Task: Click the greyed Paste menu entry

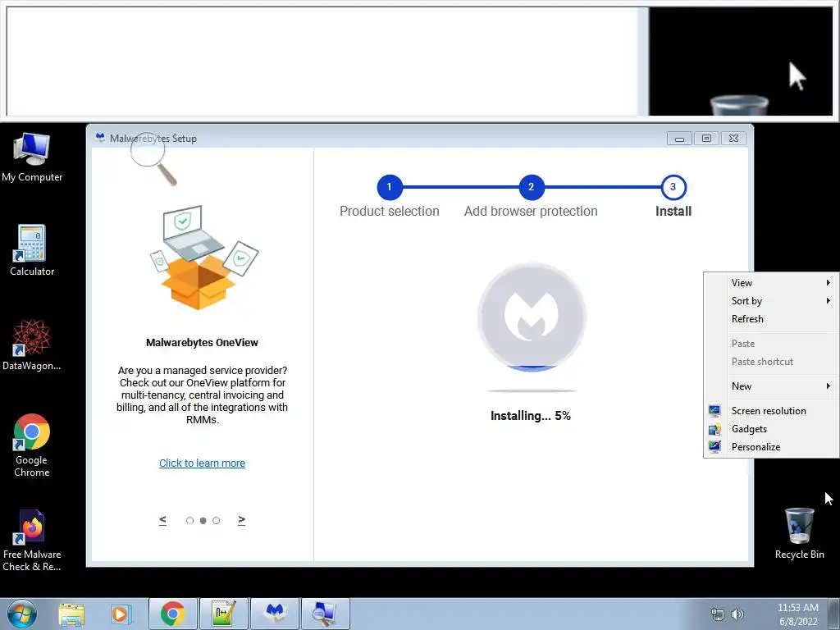Action: point(771,344)
